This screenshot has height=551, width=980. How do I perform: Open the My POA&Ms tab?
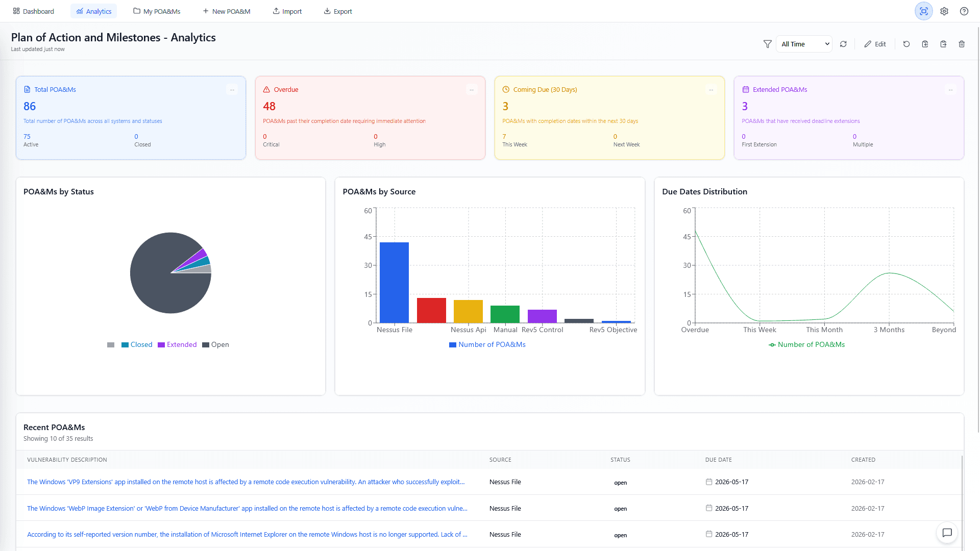(x=157, y=11)
